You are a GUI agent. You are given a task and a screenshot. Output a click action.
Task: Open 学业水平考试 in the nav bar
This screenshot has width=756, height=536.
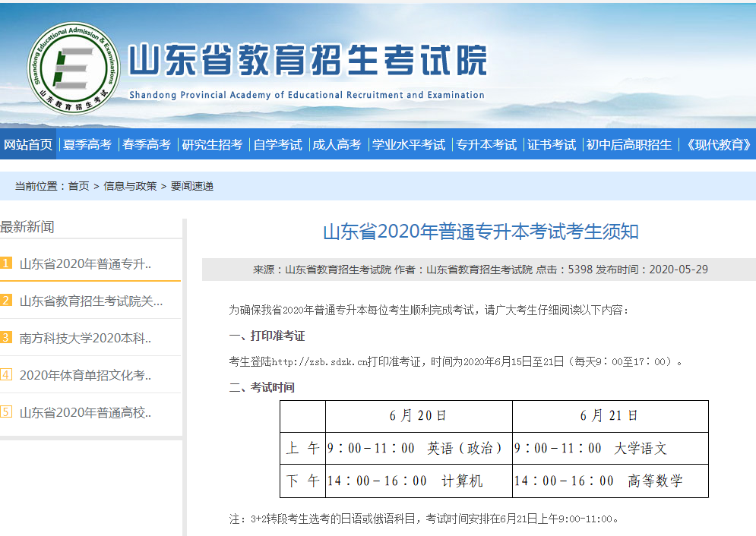(x=408, y=144)
